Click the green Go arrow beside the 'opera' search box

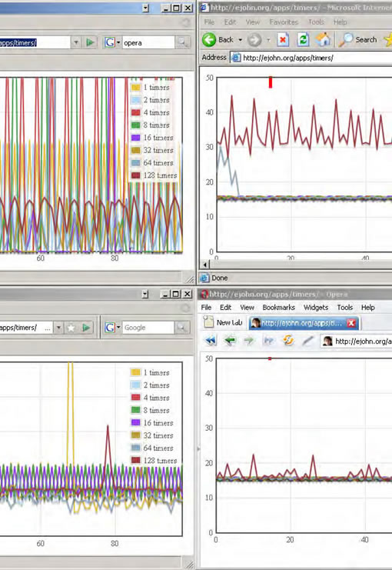[90, 42]
